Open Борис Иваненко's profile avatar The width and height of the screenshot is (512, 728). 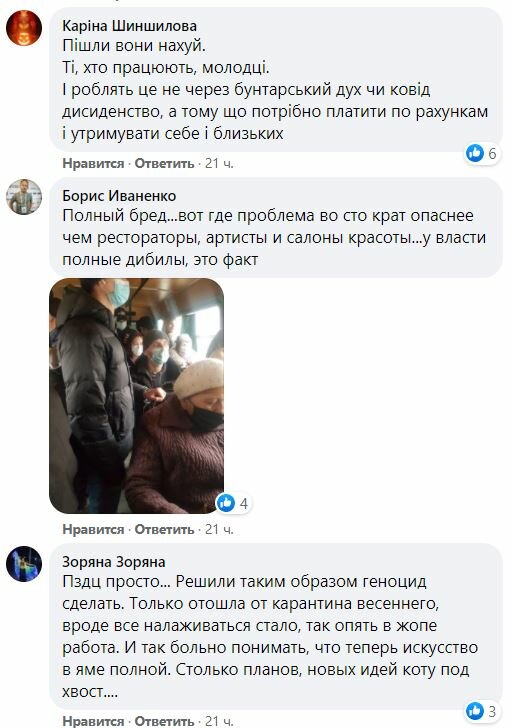point(24,197)
